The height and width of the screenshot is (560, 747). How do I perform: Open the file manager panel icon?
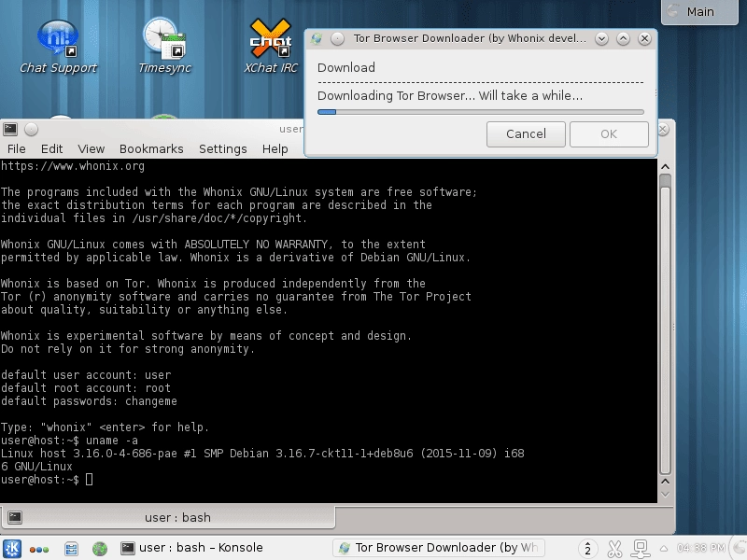click(x=72, y=549)
